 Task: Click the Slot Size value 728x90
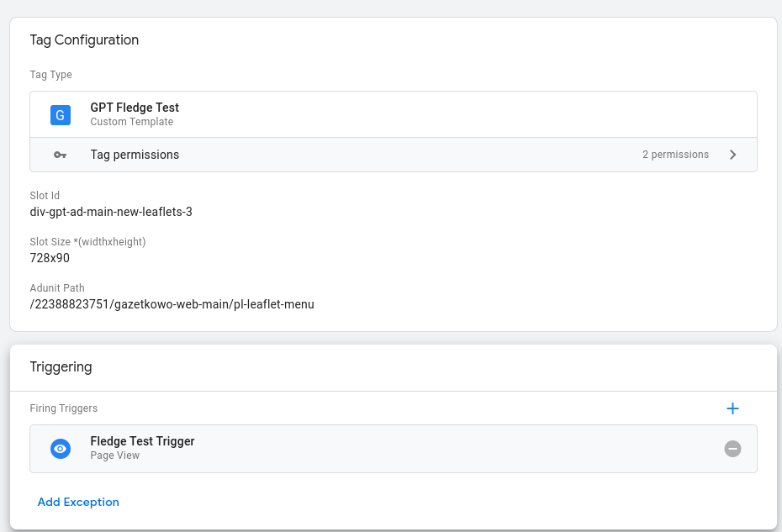pyautogui.click(x=50, y=258)
